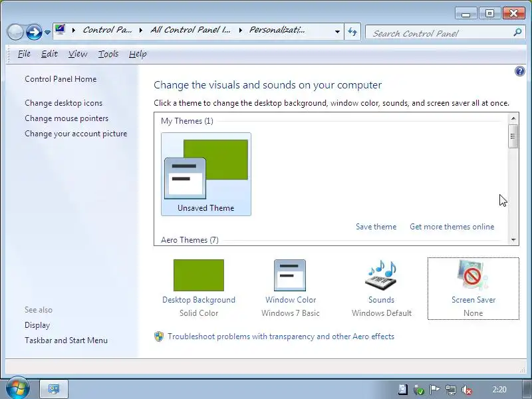Click the themes list scroll up arrow

point(513,118)
